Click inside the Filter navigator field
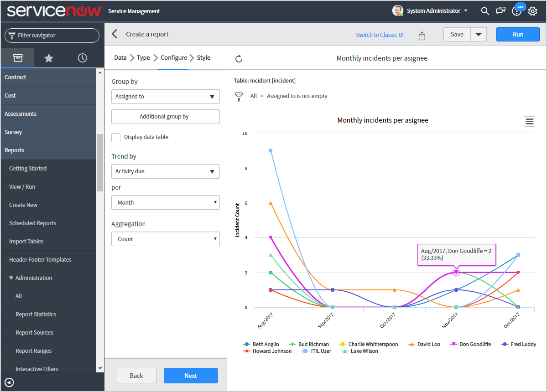547x392 pixels. [52, 35]
